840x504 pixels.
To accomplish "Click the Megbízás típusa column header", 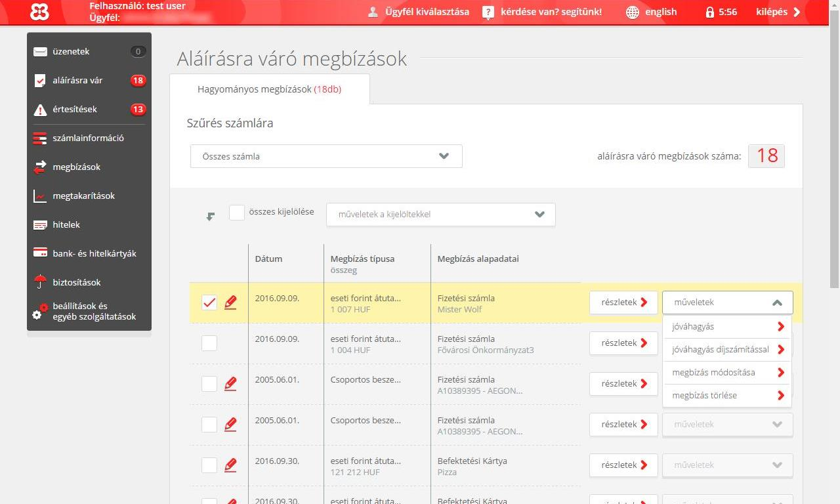I will pos(363,259).
